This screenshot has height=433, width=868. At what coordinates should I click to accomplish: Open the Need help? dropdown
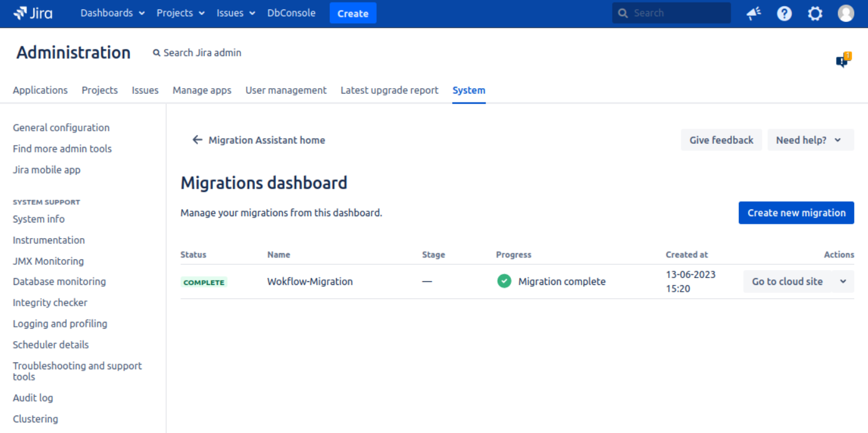[809, 140]
